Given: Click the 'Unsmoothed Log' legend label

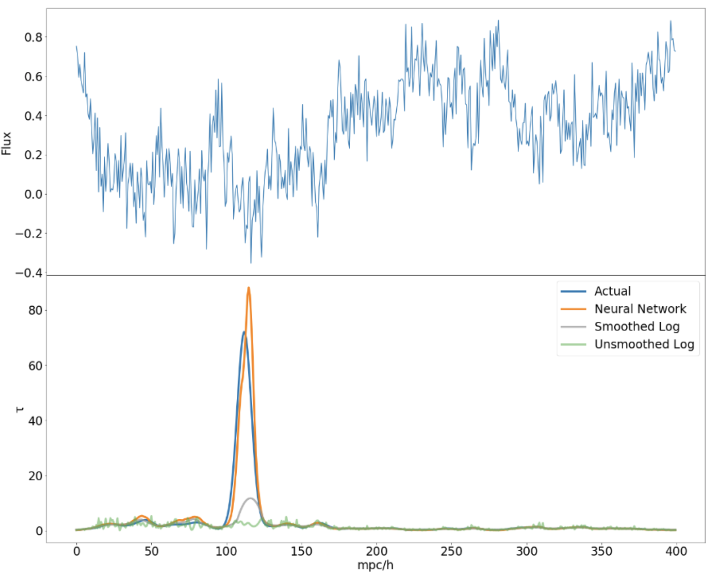Looking at the screenshot, I should (x=644, y=345).
